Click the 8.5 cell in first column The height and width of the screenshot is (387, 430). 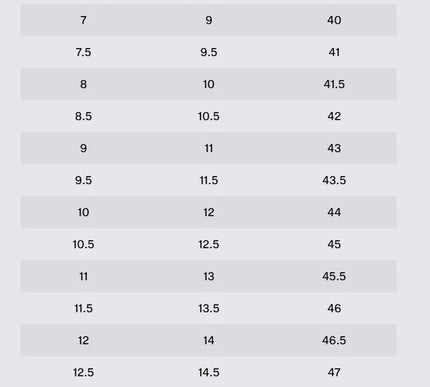(x=83, y=116)
